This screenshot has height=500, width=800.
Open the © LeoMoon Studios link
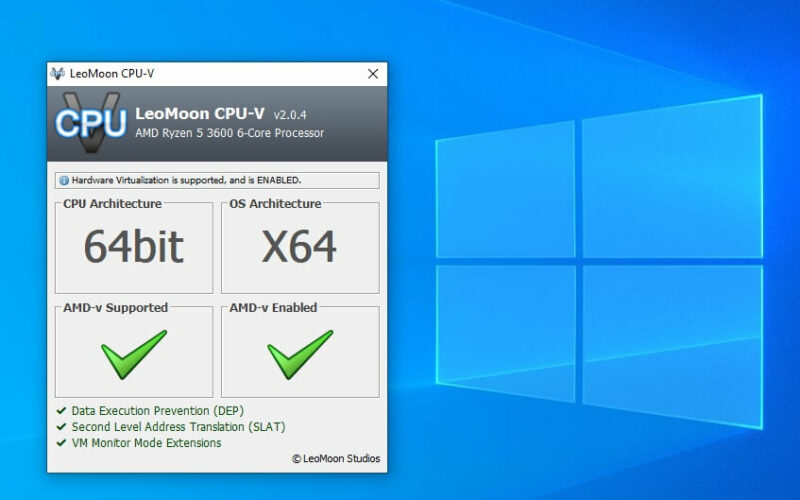click(336, 459)
